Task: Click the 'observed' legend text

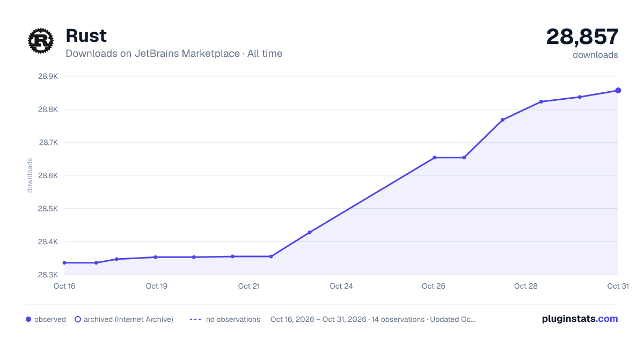Action: [50, 319]
